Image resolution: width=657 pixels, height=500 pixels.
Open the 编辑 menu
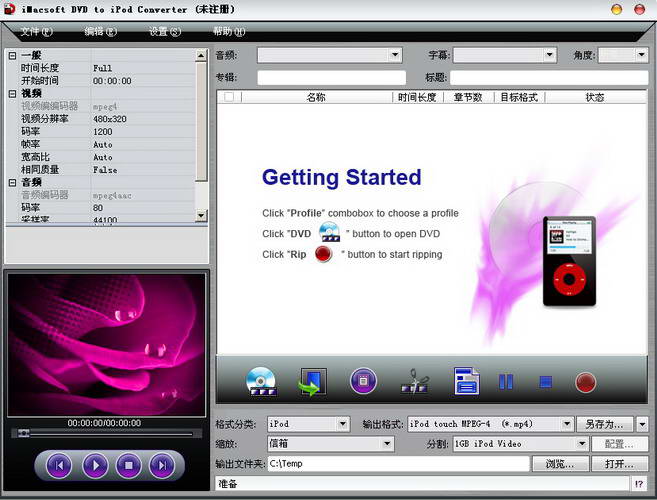(x=100, y=31)
